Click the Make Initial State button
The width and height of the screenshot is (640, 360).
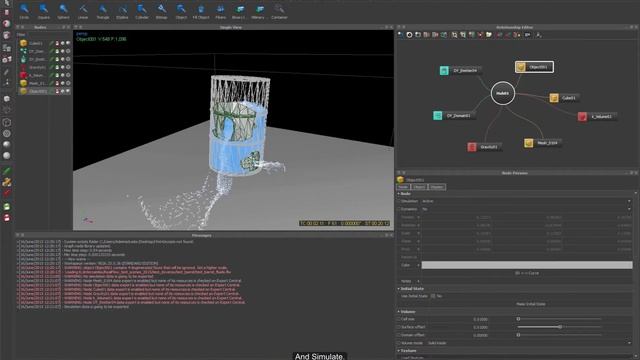tap(531, 304)
